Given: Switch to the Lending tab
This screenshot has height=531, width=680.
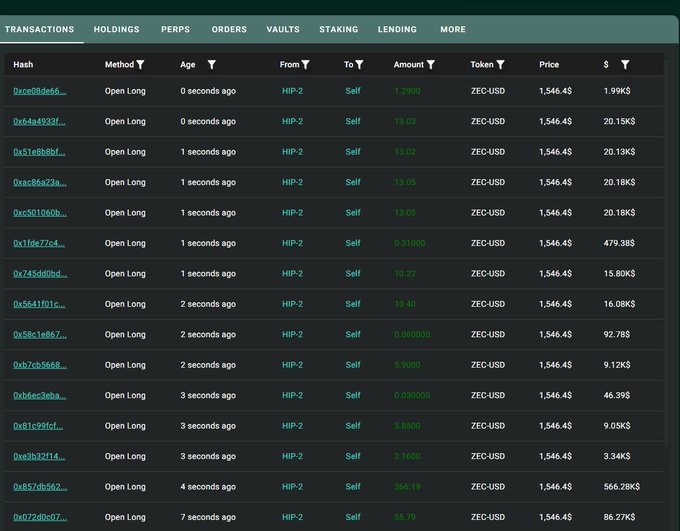Looking at the screenshot, I should click(397, 29).
